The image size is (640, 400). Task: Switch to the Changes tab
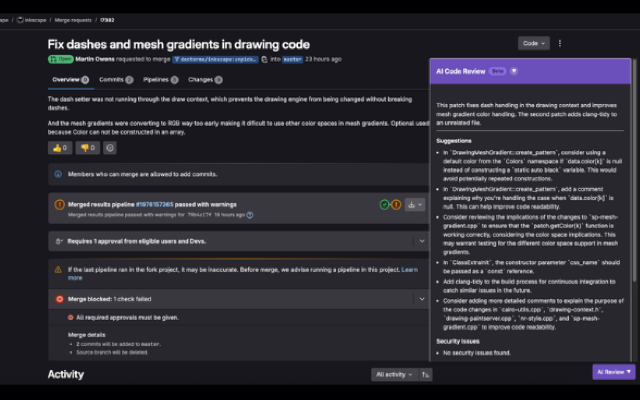203,79
